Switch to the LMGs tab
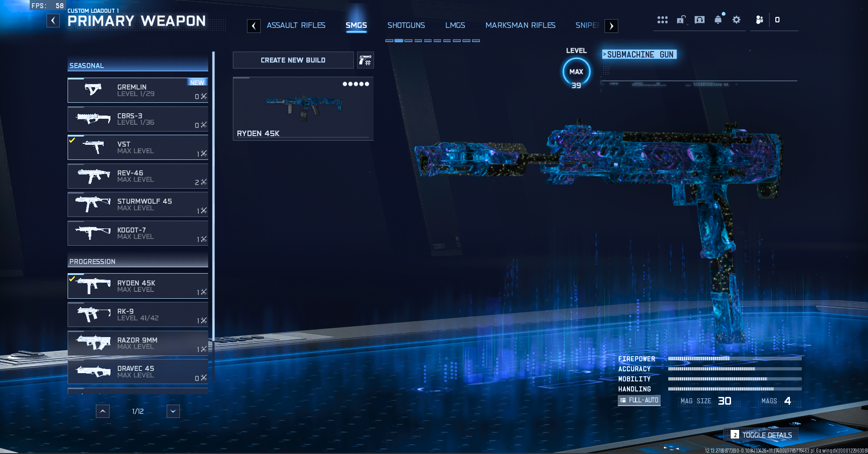Viewport: 868px width, 454px height. [x=455, y=25]
